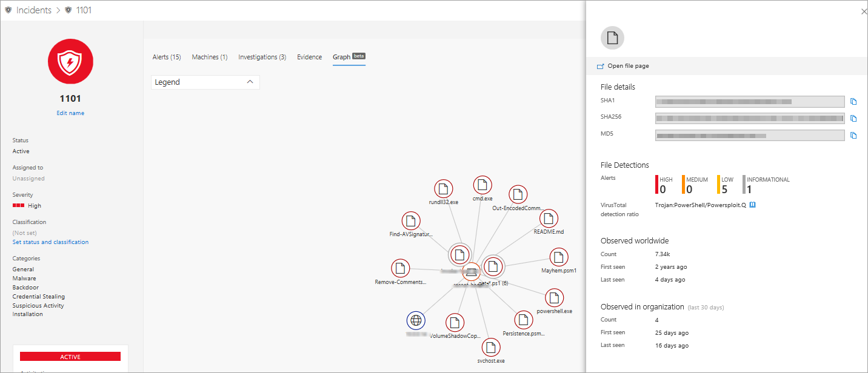Close the file details side panel
This screenshot has height=373, width=868.
[864, 12]
